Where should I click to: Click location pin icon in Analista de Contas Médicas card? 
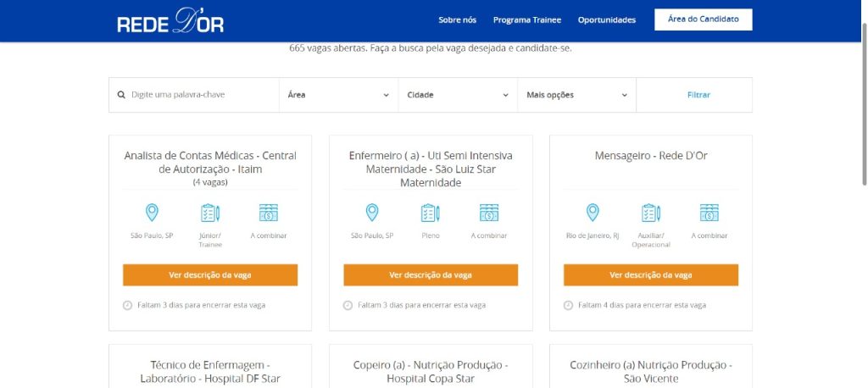pos(152,213)
